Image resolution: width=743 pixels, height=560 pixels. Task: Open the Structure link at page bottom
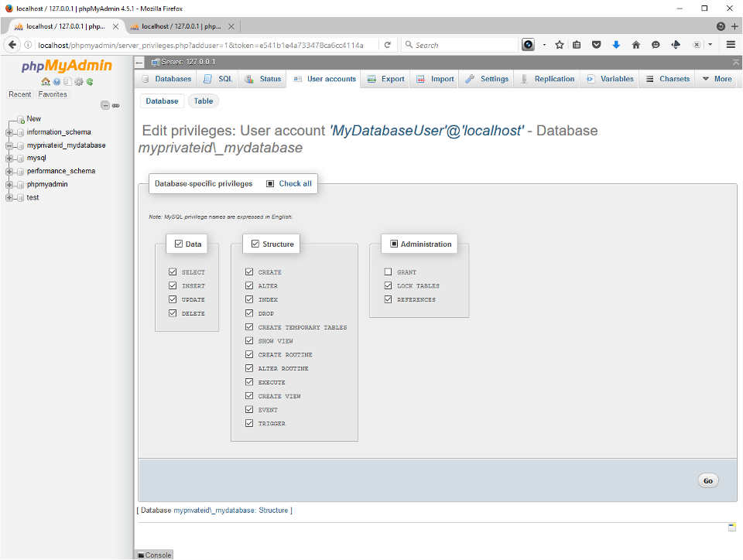pyautogui.click(x=273, y=510)
